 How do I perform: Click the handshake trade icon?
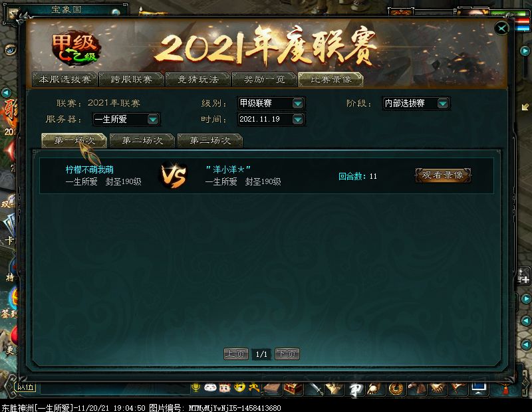point(437,388)
